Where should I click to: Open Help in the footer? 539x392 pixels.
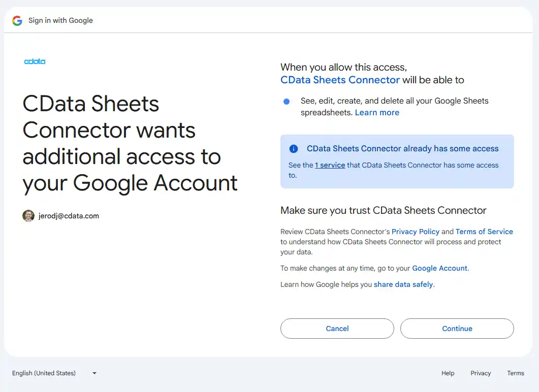tap(448, 373)
